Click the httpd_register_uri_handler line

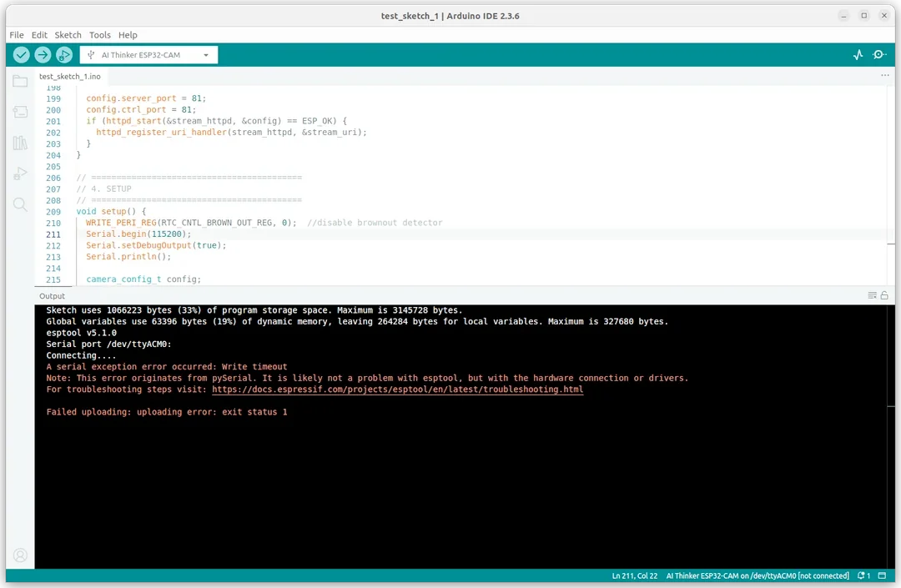pyautogui.click(x=232, y=132)
